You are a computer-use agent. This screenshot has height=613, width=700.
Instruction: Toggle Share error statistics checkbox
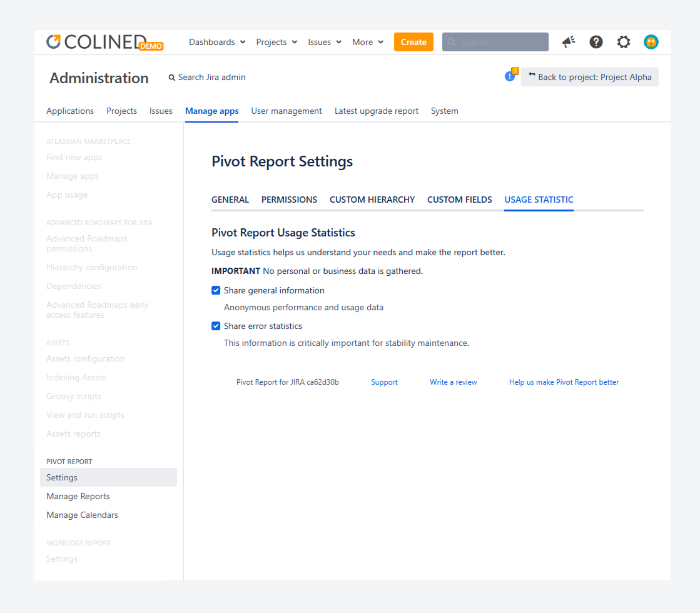coord(216,327)
